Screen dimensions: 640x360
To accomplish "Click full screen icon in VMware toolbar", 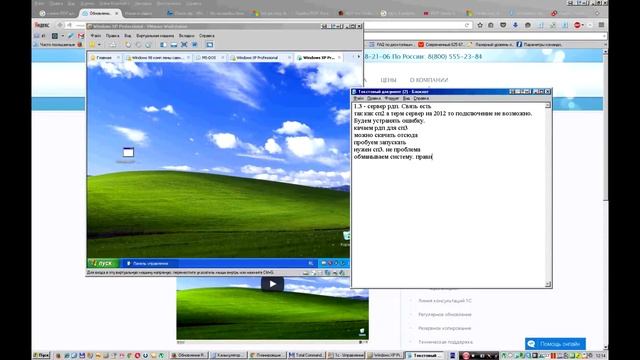I will (x=184, y=44).
